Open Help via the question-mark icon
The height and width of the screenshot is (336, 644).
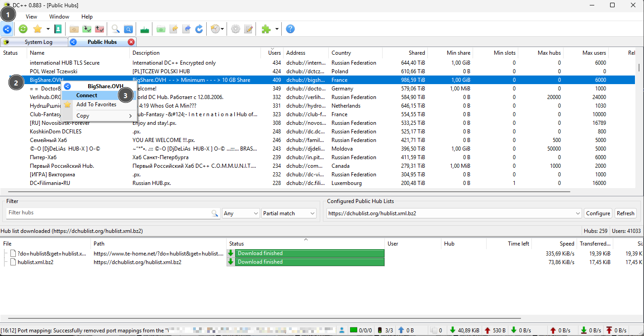tap(290, 29)
